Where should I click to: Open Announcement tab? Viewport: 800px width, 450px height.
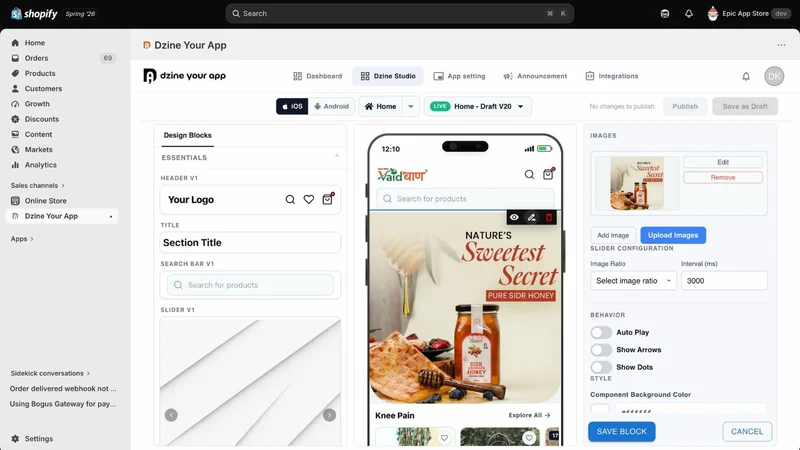[x=535, y=77]
